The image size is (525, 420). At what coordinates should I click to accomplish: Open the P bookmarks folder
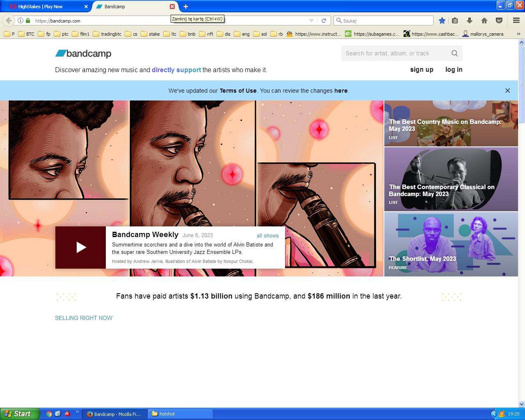(x=9, y=34)
